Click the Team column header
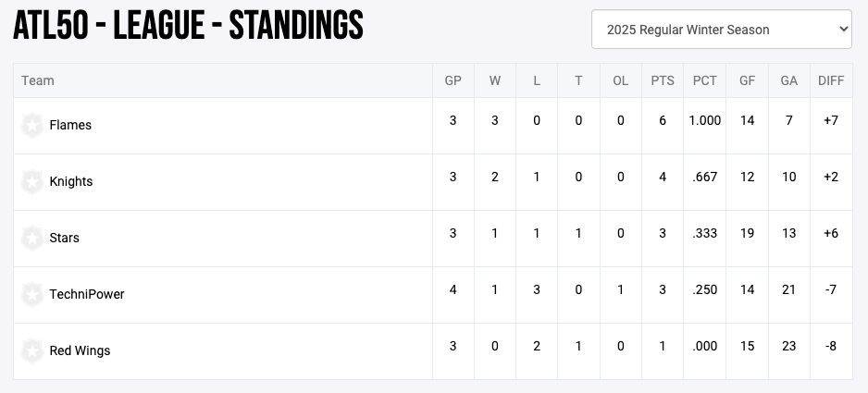This screenshot has height=393, width=868. point(38,80)
